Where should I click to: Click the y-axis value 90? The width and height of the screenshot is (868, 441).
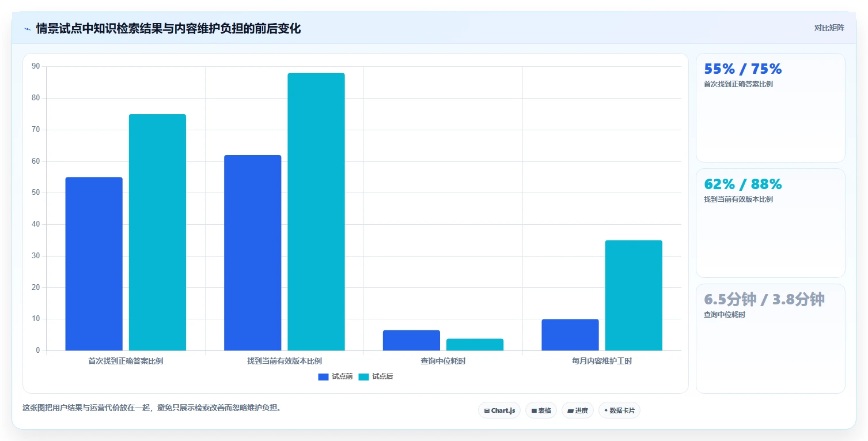tap(36, 66)
